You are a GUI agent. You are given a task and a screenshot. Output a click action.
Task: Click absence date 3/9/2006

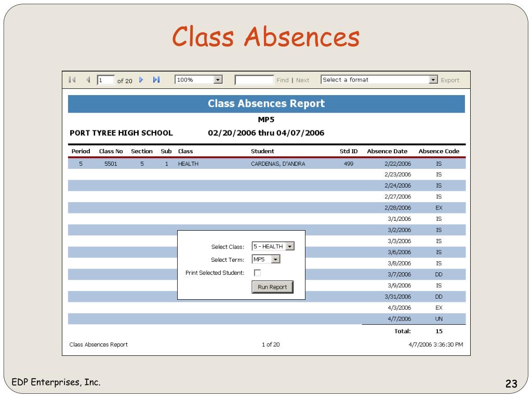400,285
